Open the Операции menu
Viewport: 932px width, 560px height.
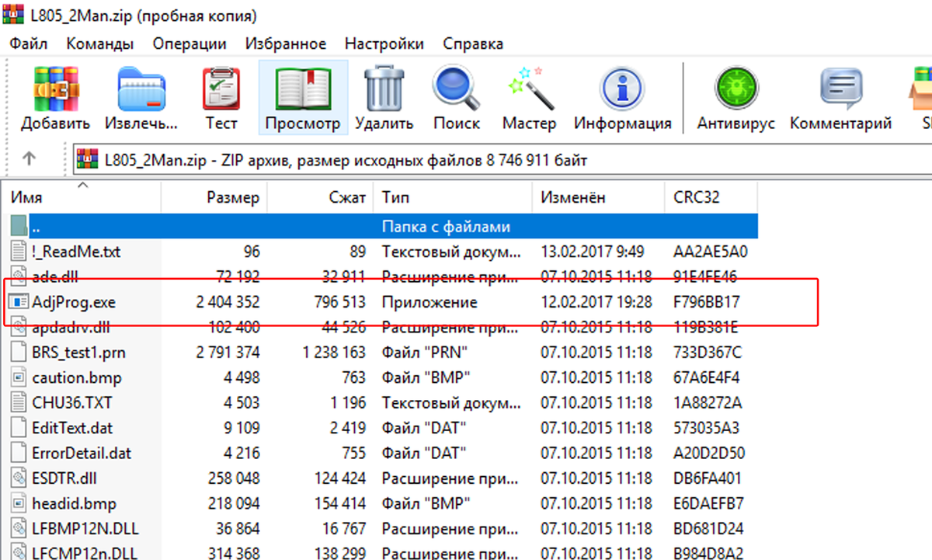point(190,43)
